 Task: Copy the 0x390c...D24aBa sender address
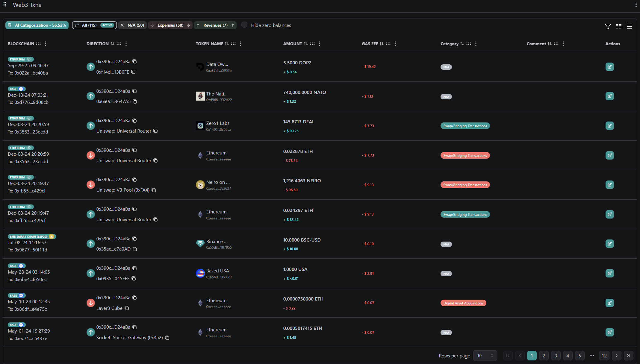coord(134,61)
